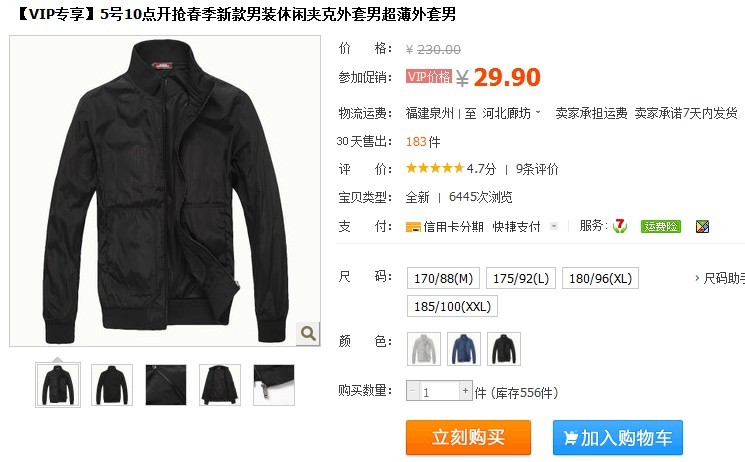
Task: Open the 河北廊坊 destination dropdown
Action: [x=511, y=113]
